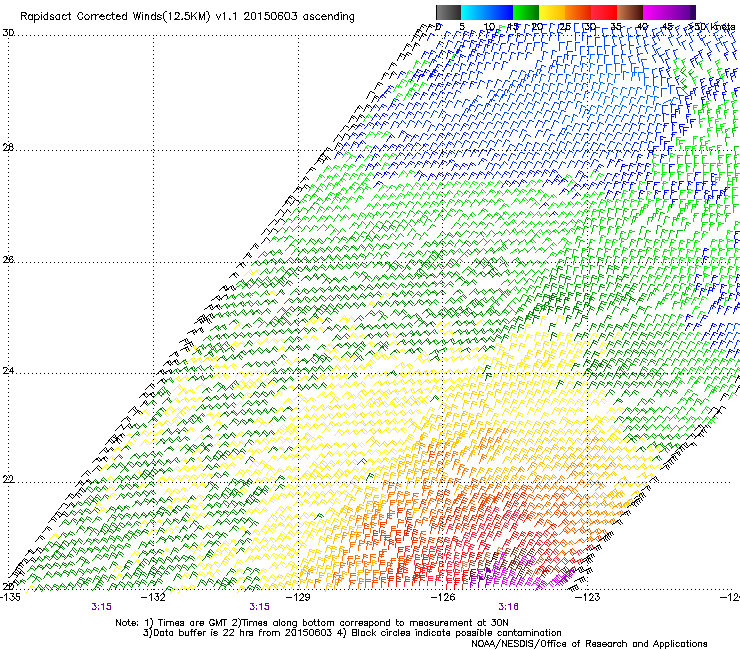Click the latitude label '24'

8,371
